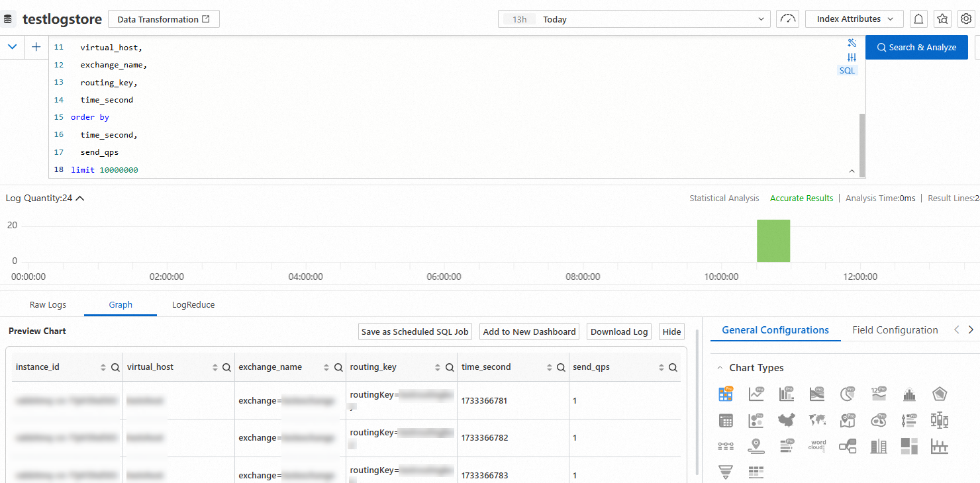980x483 pixels.
Task: Search within the virtual_host column
Action: [226, 368]
